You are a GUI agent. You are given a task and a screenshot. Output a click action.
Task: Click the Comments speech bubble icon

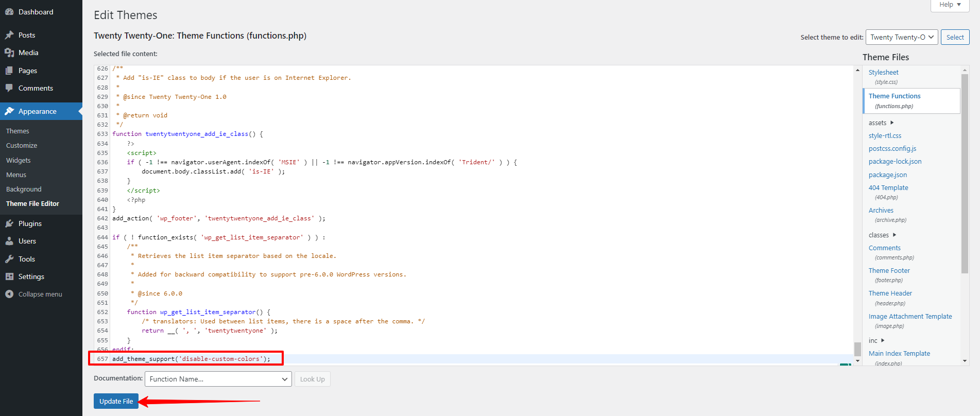(x=9, y=88)
